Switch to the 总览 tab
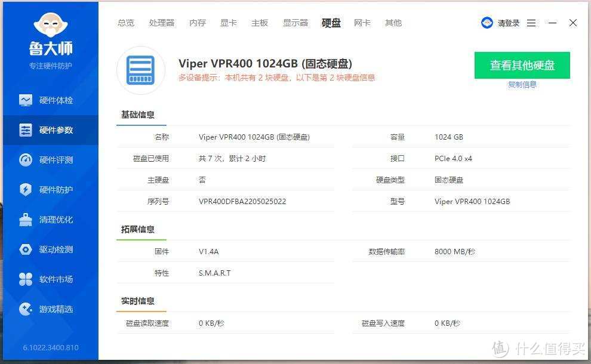Screen dimensions: 591x364 point(126,23)
